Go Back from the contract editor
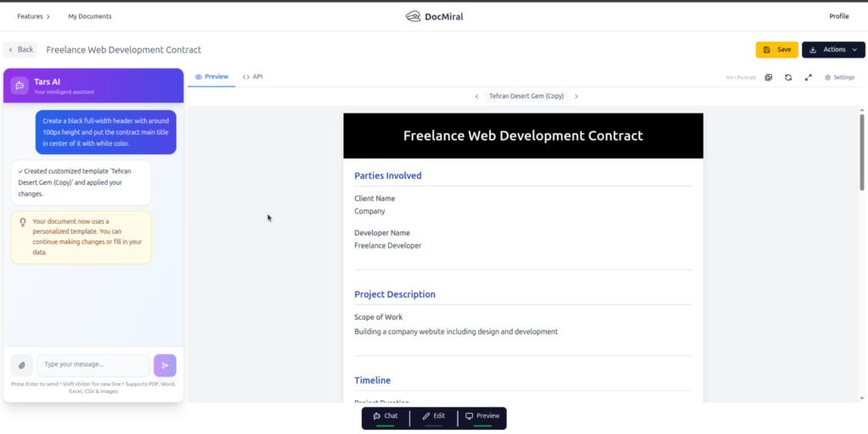 point(21,50)
